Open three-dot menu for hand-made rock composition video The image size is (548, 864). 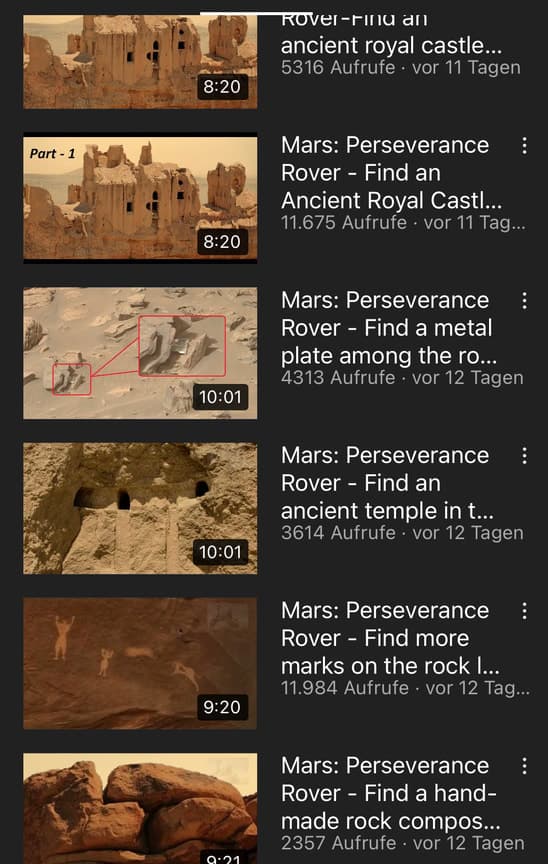524,766
